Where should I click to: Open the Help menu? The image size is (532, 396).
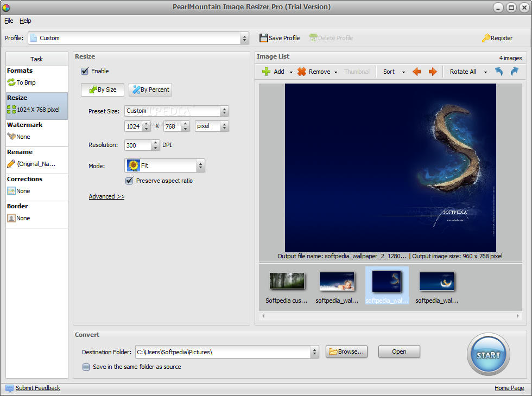coord(25,21)
